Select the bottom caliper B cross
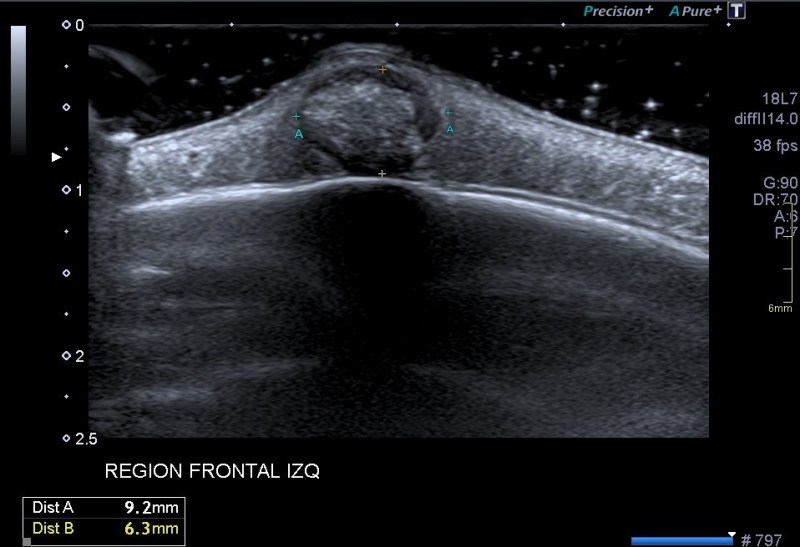800x547 pixels. click(382, 174)
